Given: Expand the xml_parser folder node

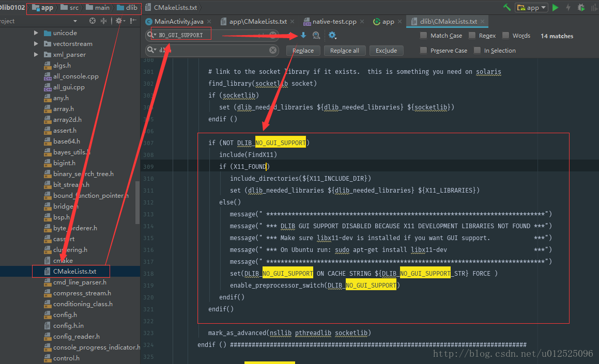Looking at the screenshot, I should [36, 55].
